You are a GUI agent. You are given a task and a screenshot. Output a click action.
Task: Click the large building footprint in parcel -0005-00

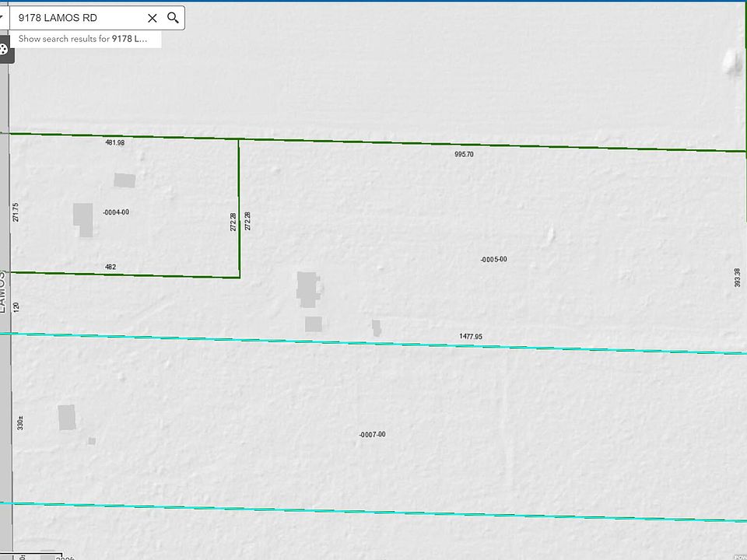[307, 289]
